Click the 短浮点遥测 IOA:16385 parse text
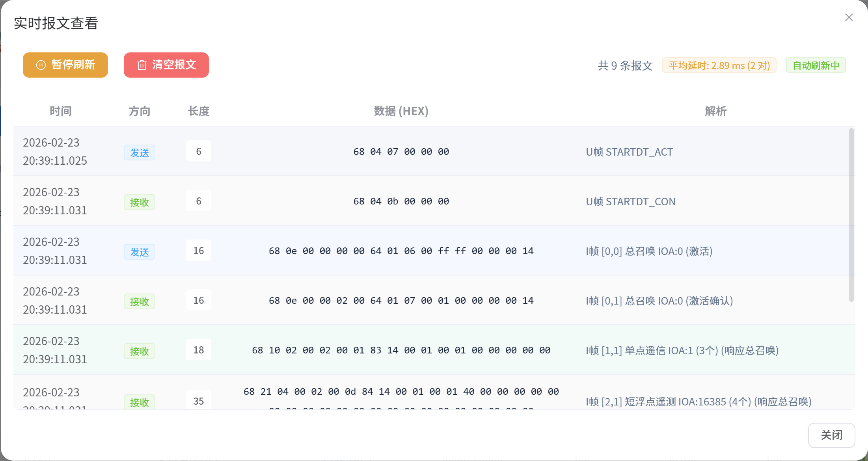This screenshot has width=868, height=461. tap(698, 402)
